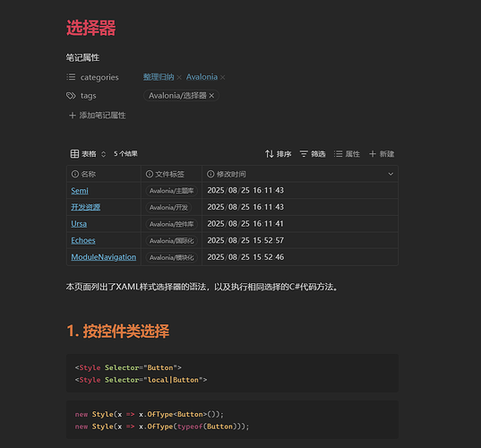Screen dimensions: 481x448
Task: Expand the 修改时间 column chevron
Action: (x=391, y=174)
